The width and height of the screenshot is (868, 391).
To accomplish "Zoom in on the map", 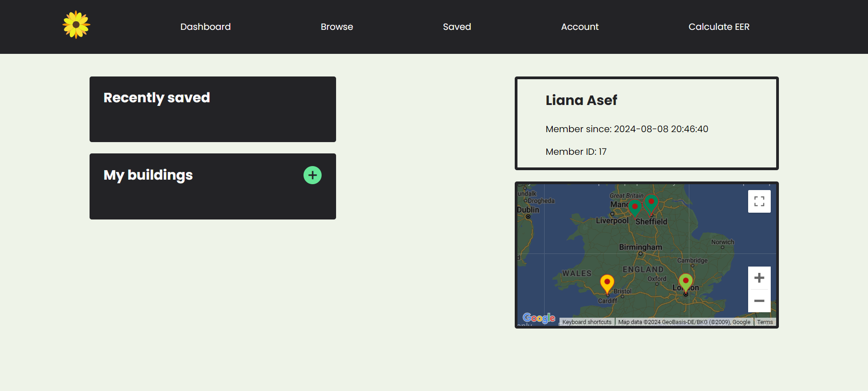I will click(x=759, y=278).
